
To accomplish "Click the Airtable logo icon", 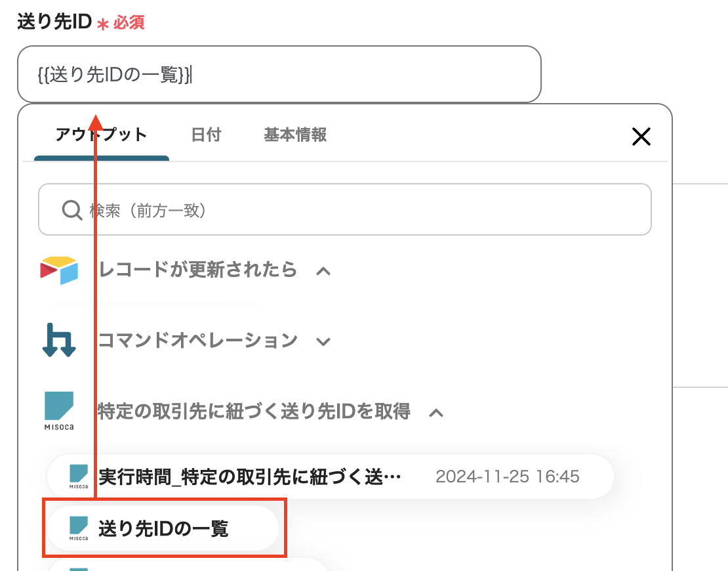I will click(x=59, y=270).
